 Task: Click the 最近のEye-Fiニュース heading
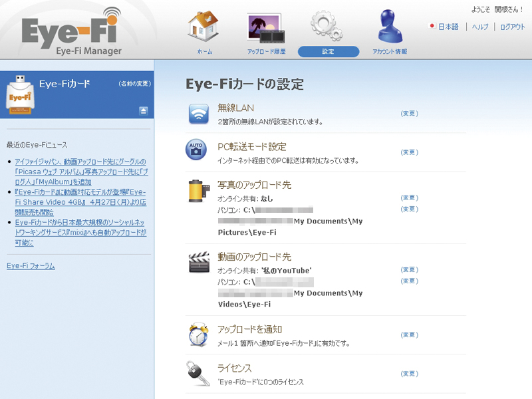tap(37, 145)
